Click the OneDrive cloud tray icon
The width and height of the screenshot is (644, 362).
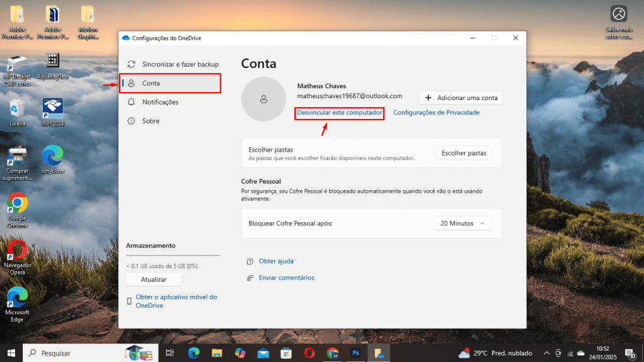[580, 353]
